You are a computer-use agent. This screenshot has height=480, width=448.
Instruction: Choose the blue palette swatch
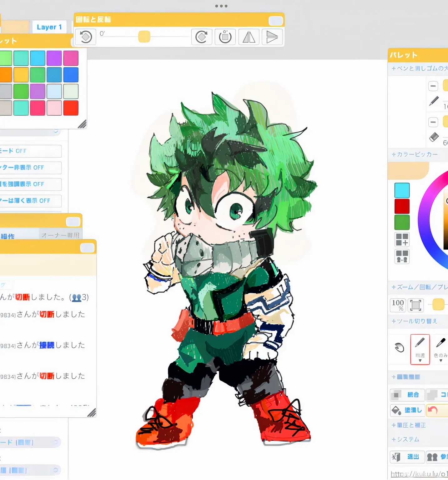[x=71, y=74]
